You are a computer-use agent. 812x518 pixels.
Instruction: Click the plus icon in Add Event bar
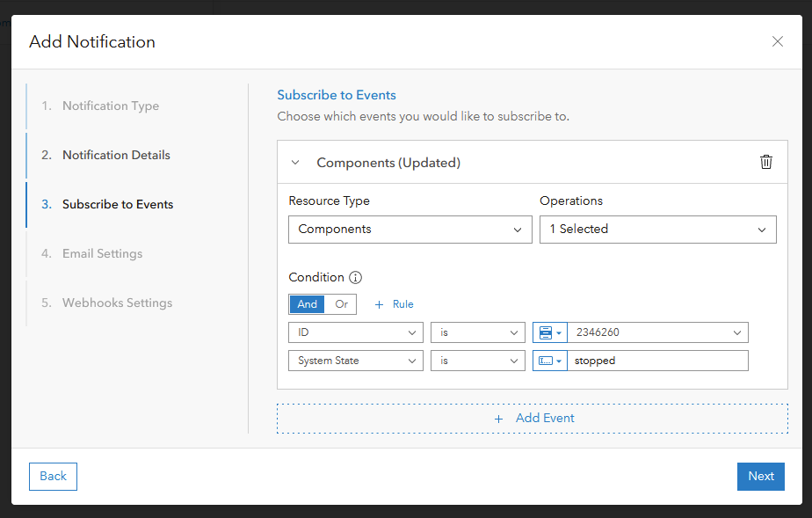[x=498, y=418]
